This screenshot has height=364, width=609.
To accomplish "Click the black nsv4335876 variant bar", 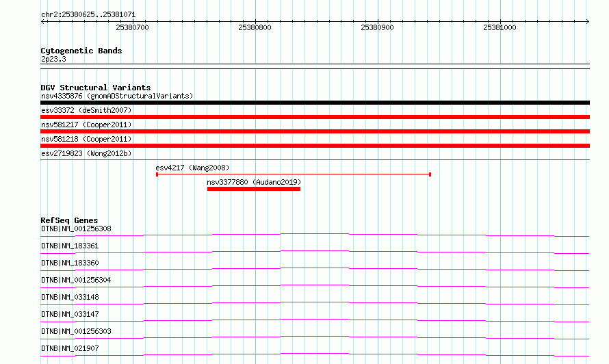I will point(315,103).
